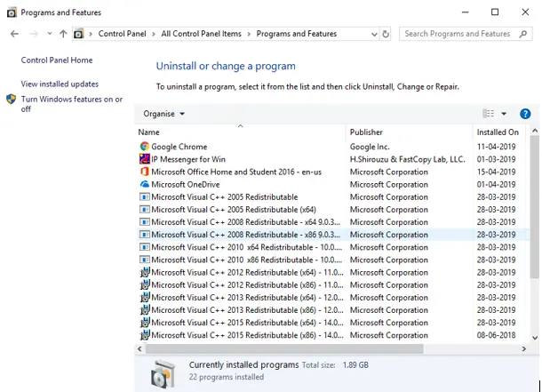Click the IP Messenger for Win name text

(x=188, y=159)
